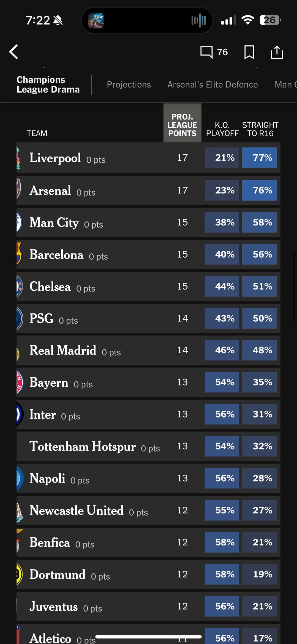The height and width of the screenshot is (644, 297).
Task: Tap the Bayern club crest
Action: tap(19, 382)
